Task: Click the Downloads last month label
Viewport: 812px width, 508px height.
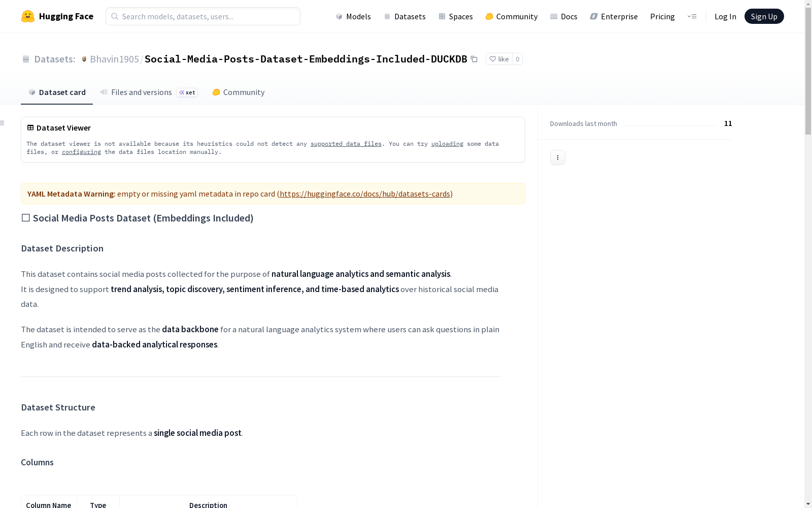Action: (584, 123)
